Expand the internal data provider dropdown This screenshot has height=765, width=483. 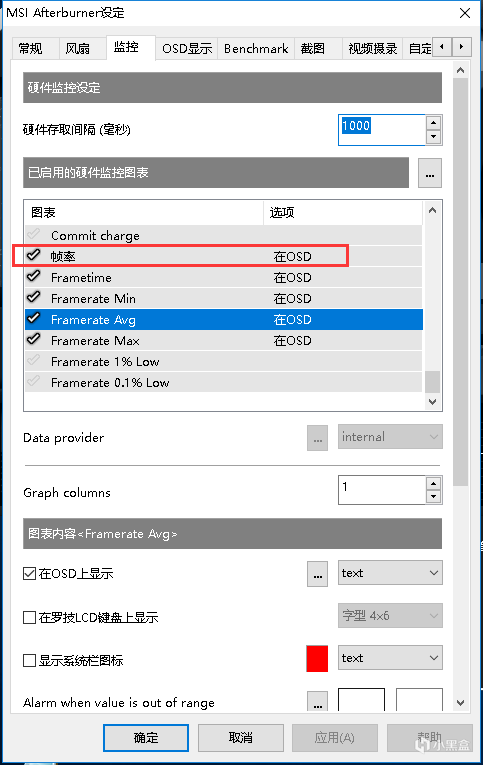390,437
